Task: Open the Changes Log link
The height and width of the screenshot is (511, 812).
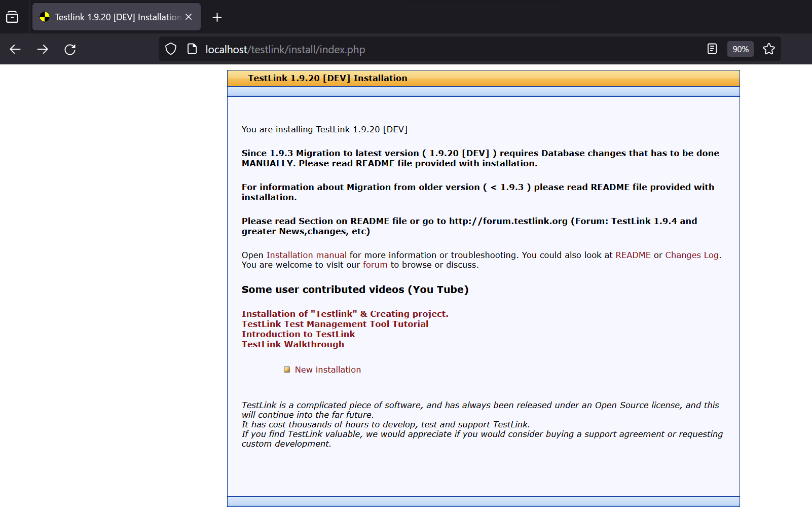Action: pos(692,255)
